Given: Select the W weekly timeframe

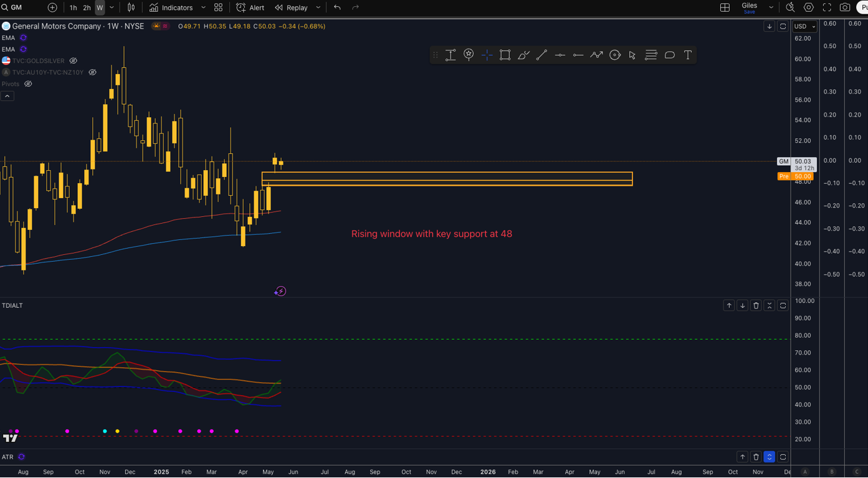Looking at the screenshot, I should tap(100, 7).
